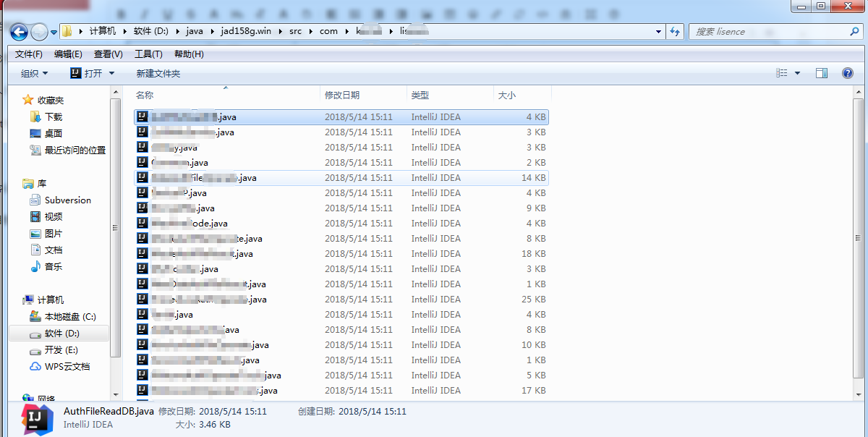Viewport: 868px width, 437px height.
Task: Click the IntelliJ icon of the 9 KB file
Action: (x=142, y=208)
